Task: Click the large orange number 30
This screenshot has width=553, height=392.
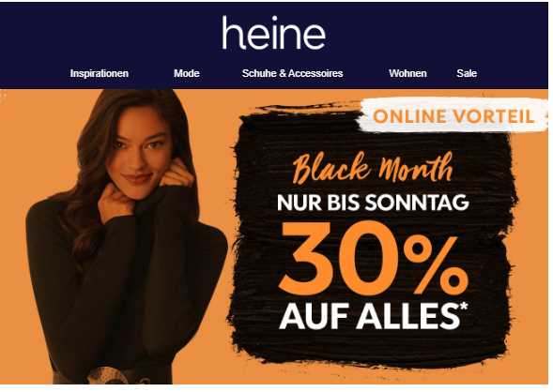Action: pos(339,258)
